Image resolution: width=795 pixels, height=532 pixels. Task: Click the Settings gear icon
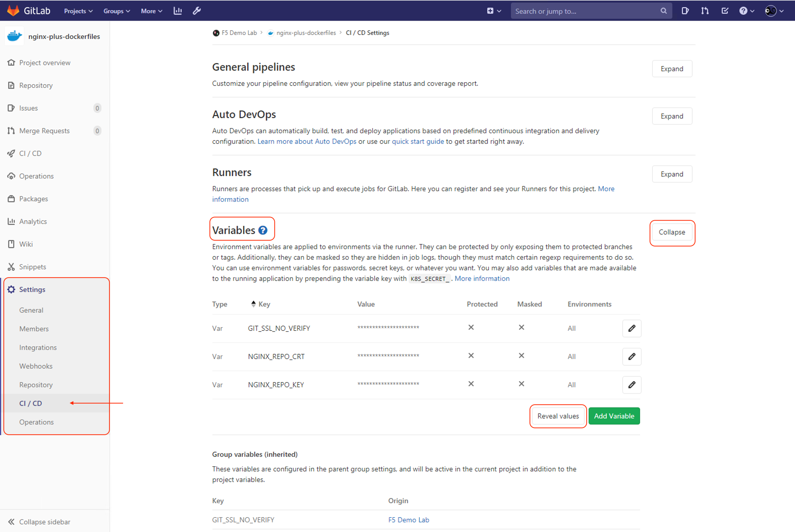pyautogui.click(x=11, y=289)
